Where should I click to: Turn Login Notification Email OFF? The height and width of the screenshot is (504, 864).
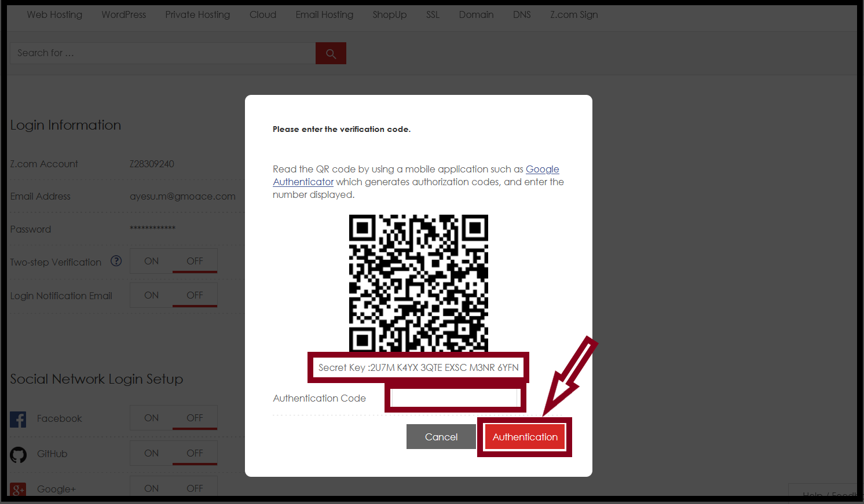(195, 295)
